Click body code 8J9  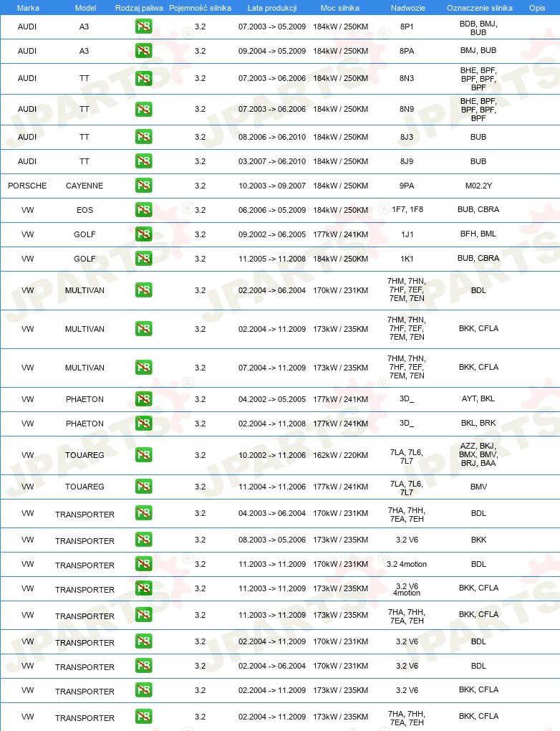coord(407,161)
